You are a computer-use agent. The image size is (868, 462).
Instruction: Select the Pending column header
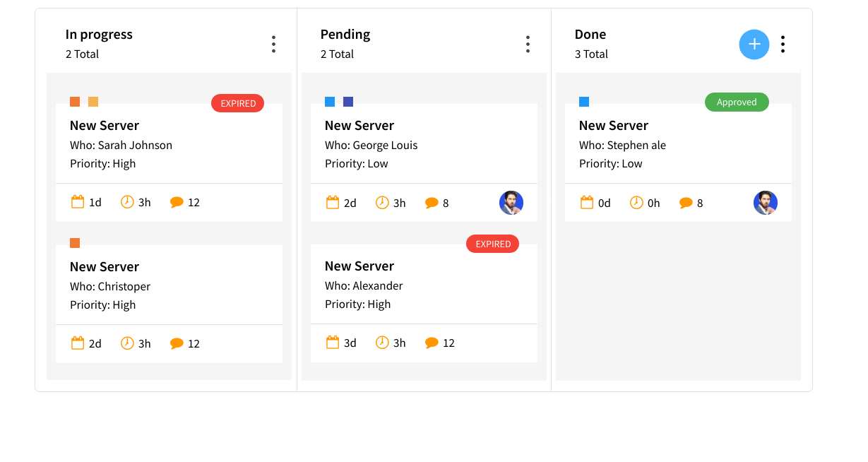point(345,34)
